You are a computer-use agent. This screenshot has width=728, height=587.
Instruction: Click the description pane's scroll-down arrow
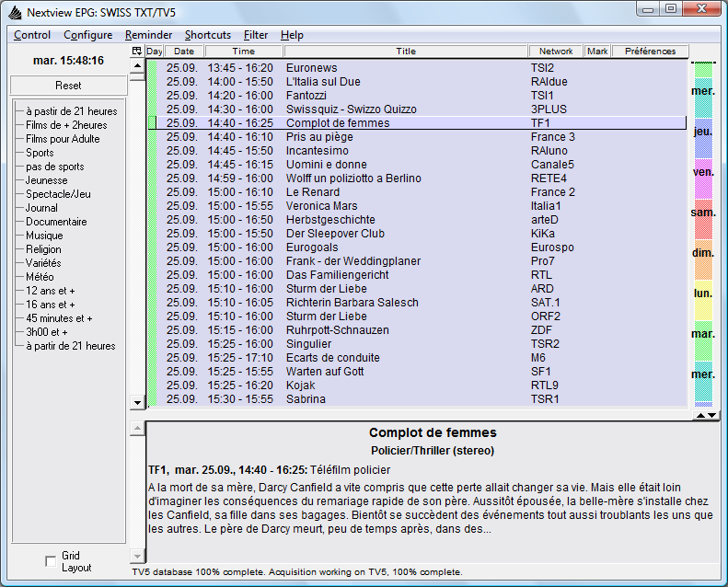coord(138,557)
